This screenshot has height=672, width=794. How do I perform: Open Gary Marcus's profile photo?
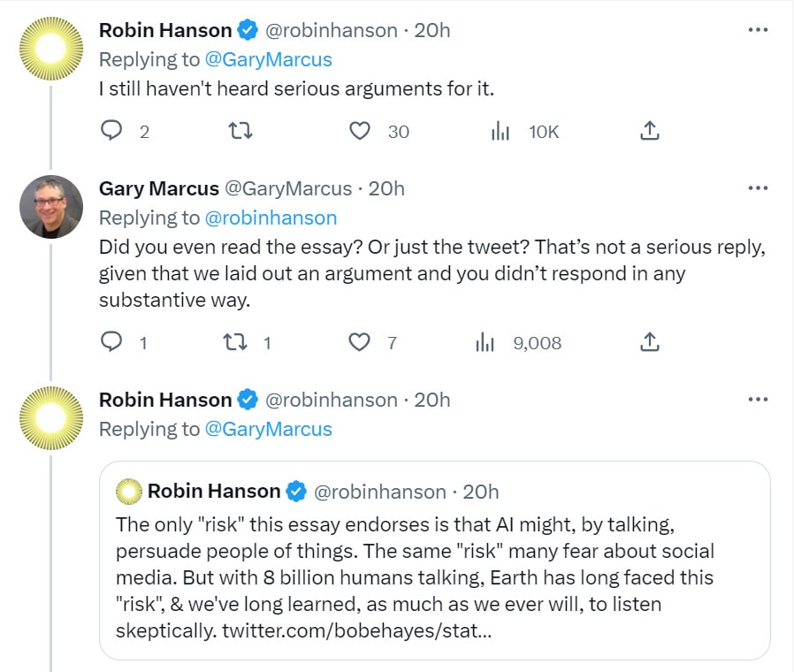pos(51,208)
